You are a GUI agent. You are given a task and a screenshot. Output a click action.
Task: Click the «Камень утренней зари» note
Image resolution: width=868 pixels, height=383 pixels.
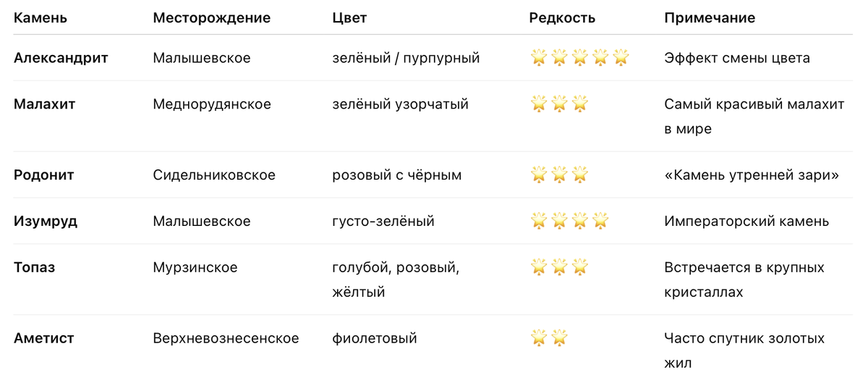pyautogui.click(x=752, y=175)
